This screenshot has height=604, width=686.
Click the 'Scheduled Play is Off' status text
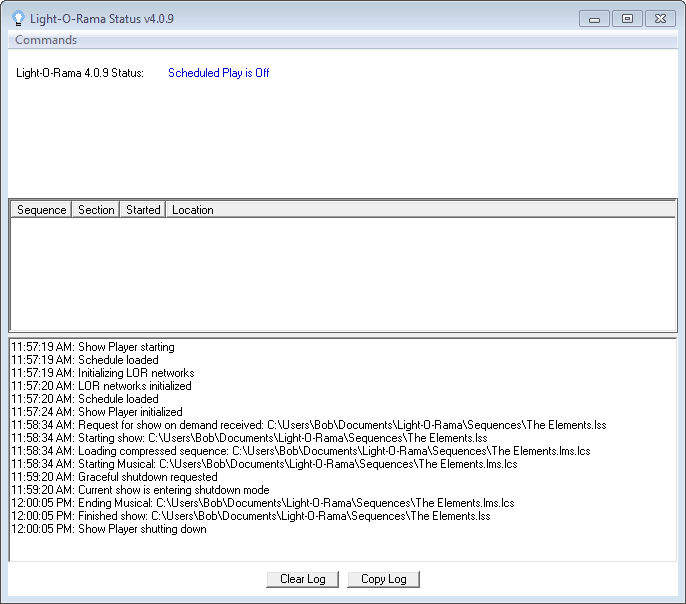tap(218, 73)
